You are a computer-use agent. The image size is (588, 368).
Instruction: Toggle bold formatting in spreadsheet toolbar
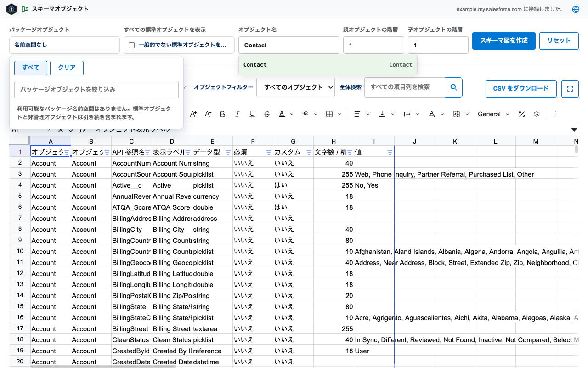[223, 114]
